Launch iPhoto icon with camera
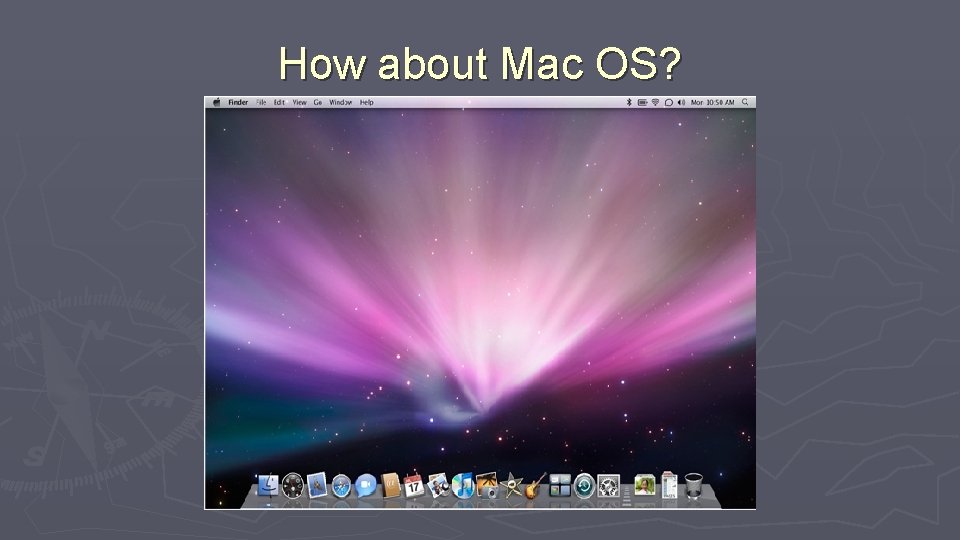This screenshot has height=540, width=960. [487, 485]
